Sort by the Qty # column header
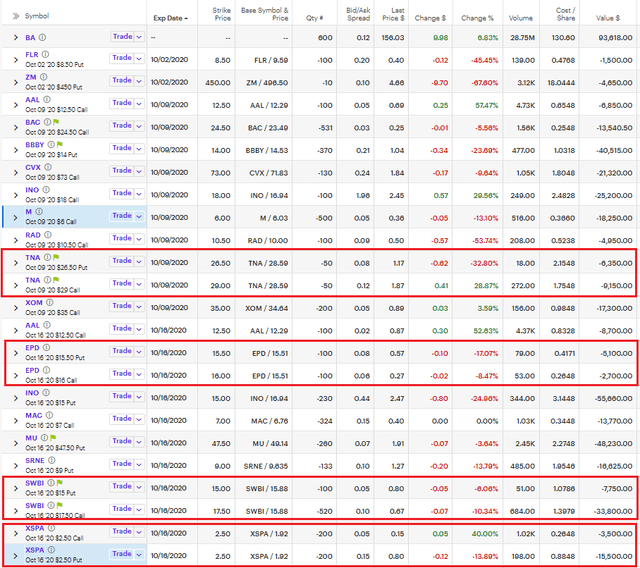This screenshot has width=640, height=568. coord(315,18)
